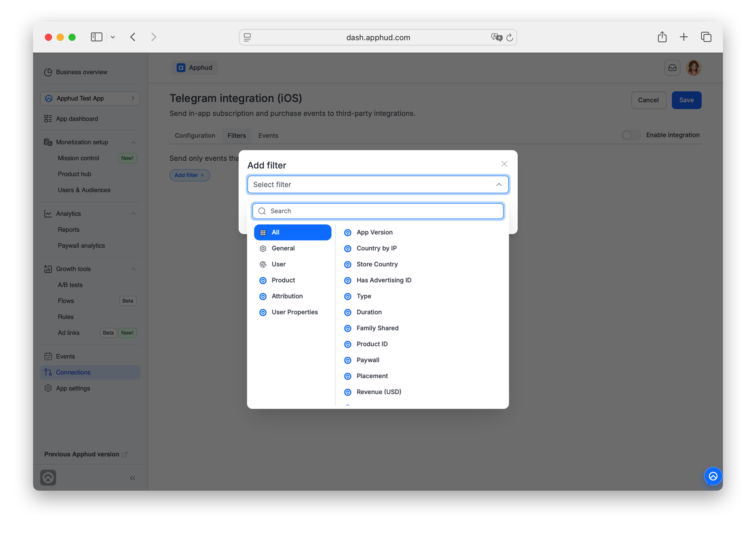This screenshot has height=535, width=756.
Task: Open the Apphud Test App selector
Action: click(x=90, y=98)
